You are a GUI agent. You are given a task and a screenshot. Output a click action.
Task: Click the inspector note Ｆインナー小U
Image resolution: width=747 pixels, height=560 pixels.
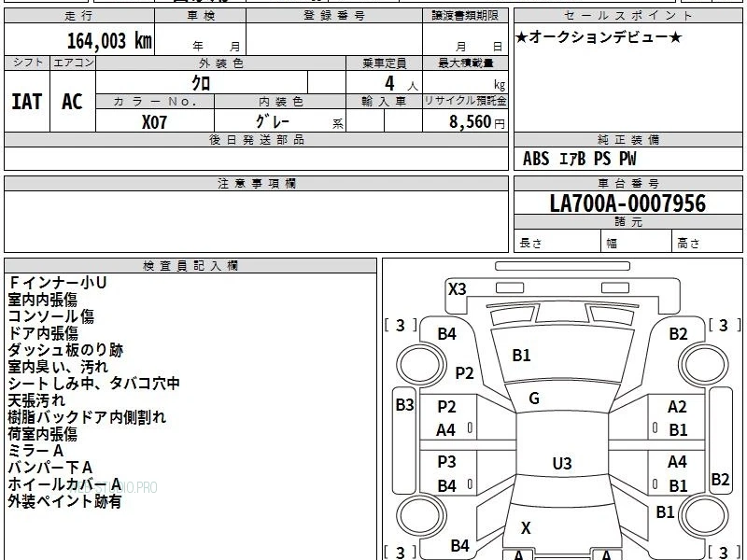click(57, 283)
